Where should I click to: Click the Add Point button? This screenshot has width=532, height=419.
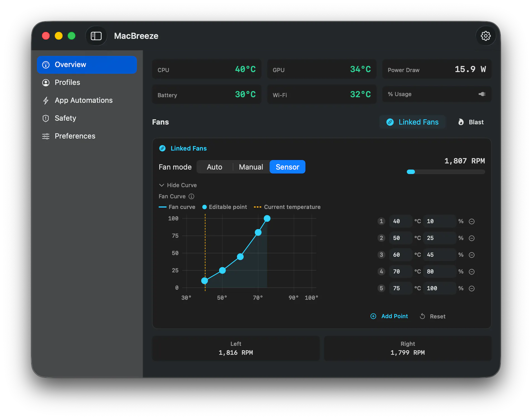point(389,316)
